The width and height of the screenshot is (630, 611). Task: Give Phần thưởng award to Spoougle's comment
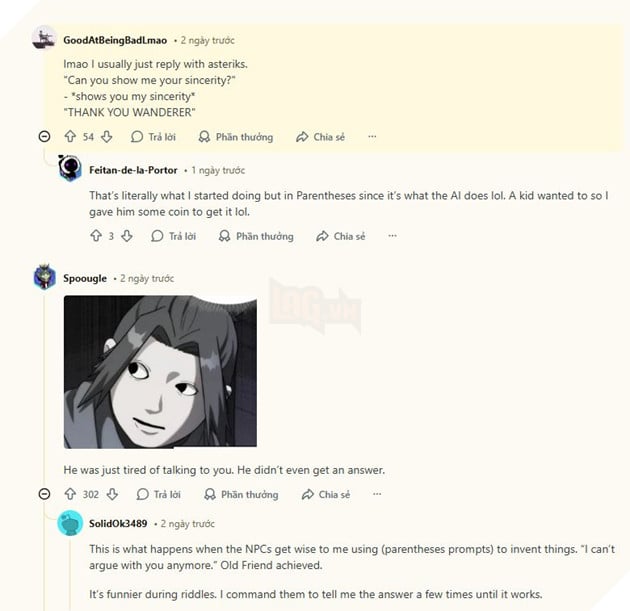[x=241, y=495]
